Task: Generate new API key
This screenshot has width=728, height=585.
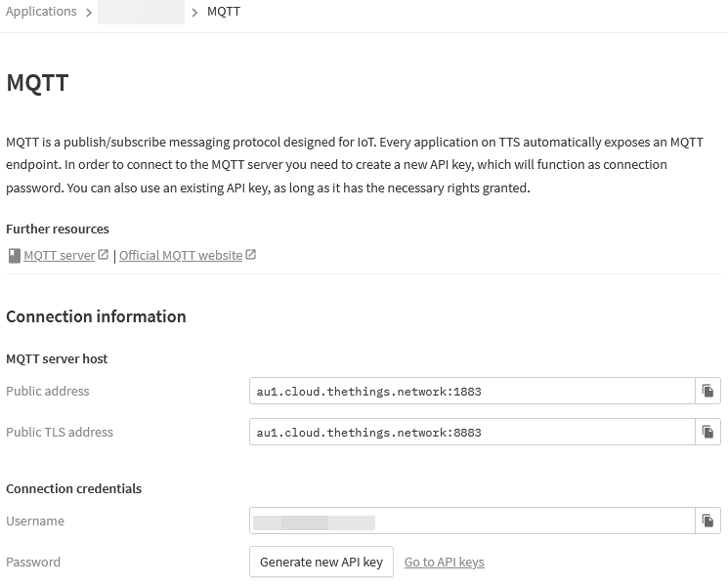Action: 321,562
